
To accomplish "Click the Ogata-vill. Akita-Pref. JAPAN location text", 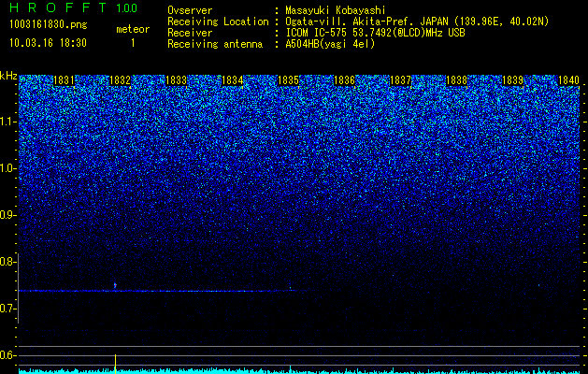I will (x=417, y=22).
